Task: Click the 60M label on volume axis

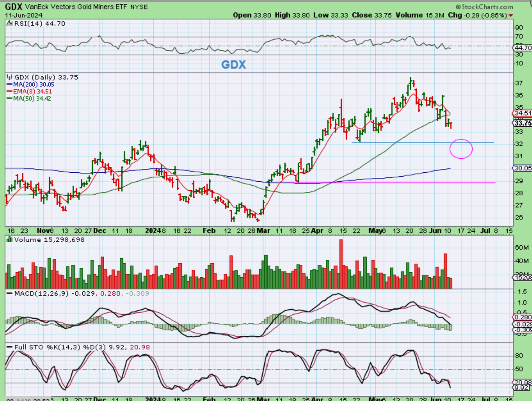Action: (x=521, y=247)
